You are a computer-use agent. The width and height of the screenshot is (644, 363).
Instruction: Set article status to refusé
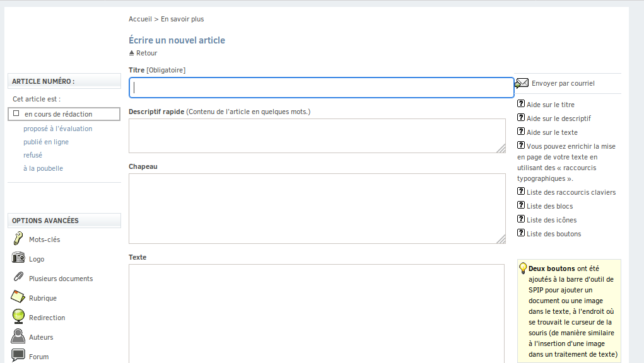pos(33,155)
